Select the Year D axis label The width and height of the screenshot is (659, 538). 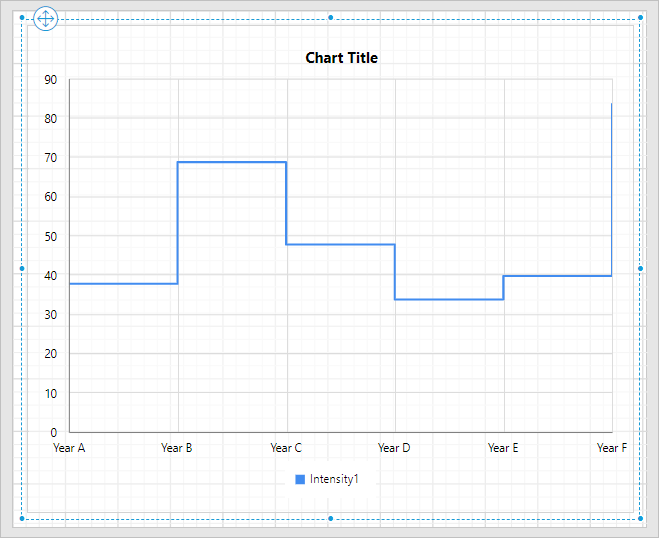tap(394, 448)
